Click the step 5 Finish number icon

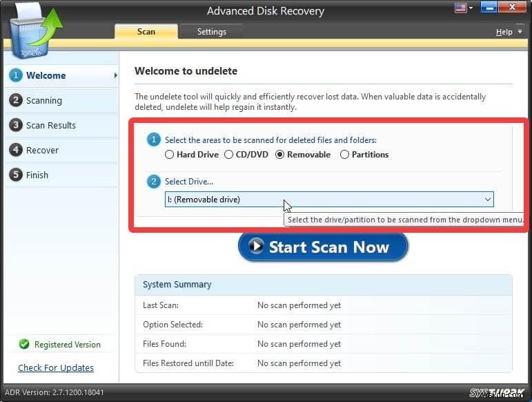pyautogui.click(x=16, y=175)
